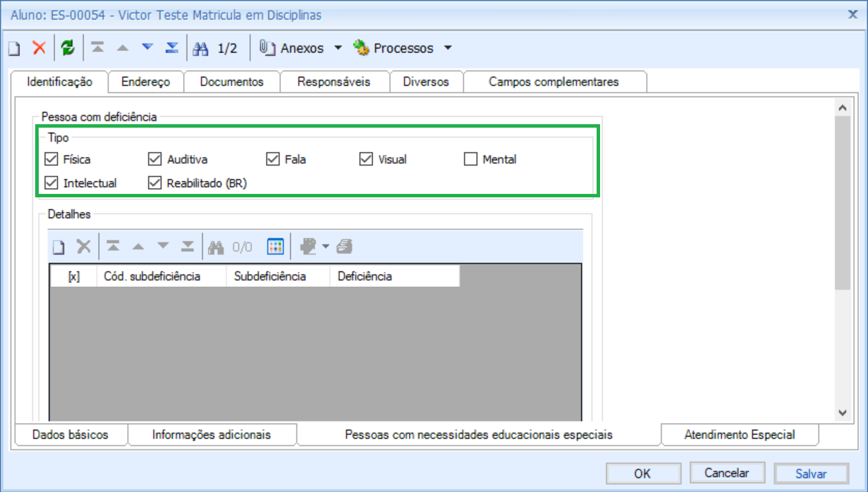Open the Responsáveis tab
Viewport: 868px width, 492px height.
[334, 81]
